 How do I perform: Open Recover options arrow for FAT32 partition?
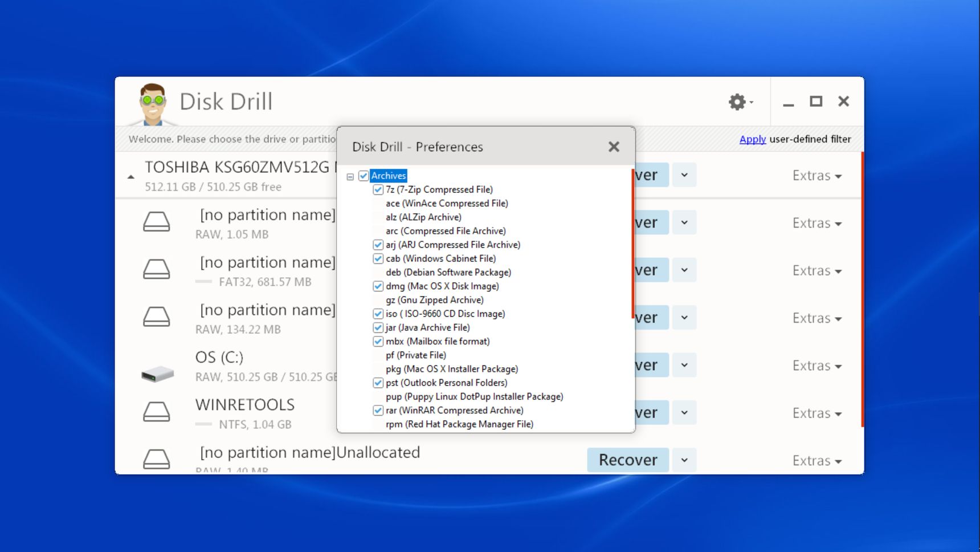(x=684, y=270)
